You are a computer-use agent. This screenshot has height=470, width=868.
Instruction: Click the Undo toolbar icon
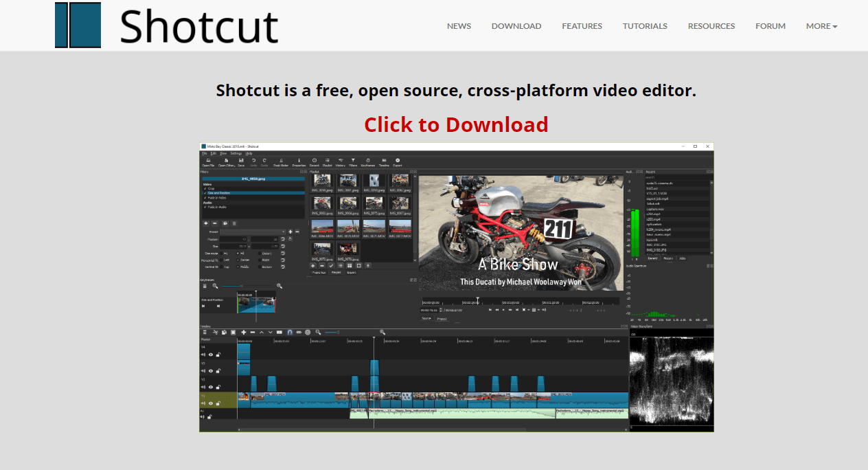point(253,163)
